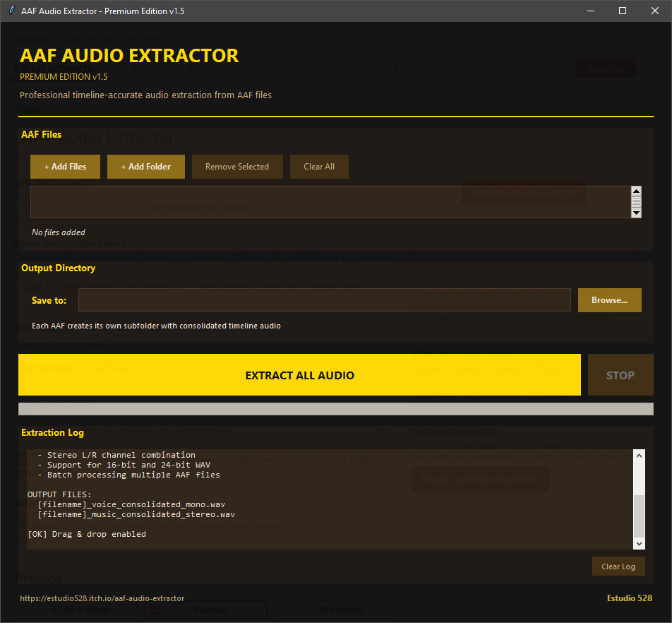Close the AAF Audio Extractor window

click(655, 11)
